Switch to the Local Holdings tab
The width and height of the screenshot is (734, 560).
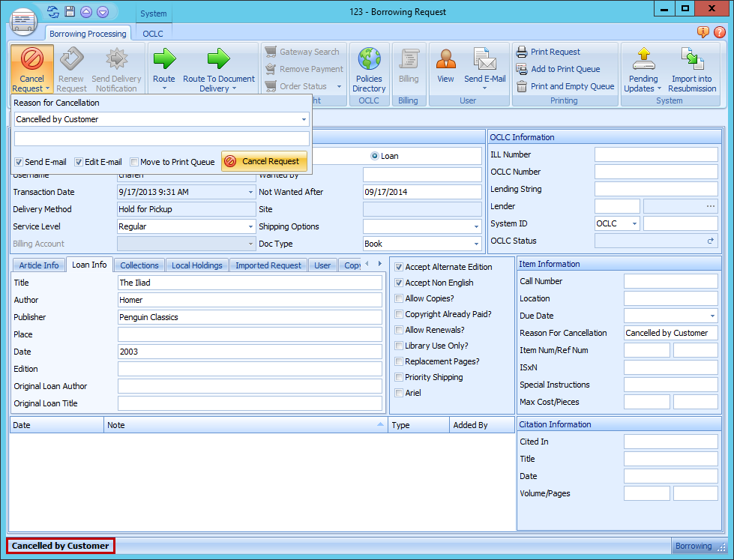click(x=197, y=265)
